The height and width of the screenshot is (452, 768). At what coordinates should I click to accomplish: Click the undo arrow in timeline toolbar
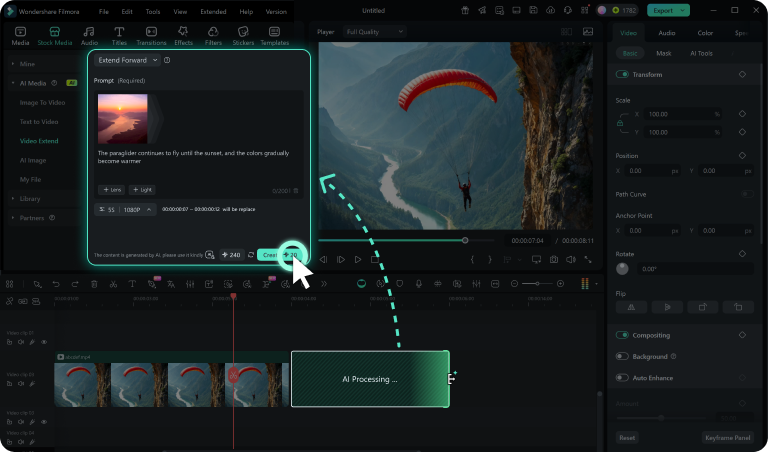click(56, 284)
